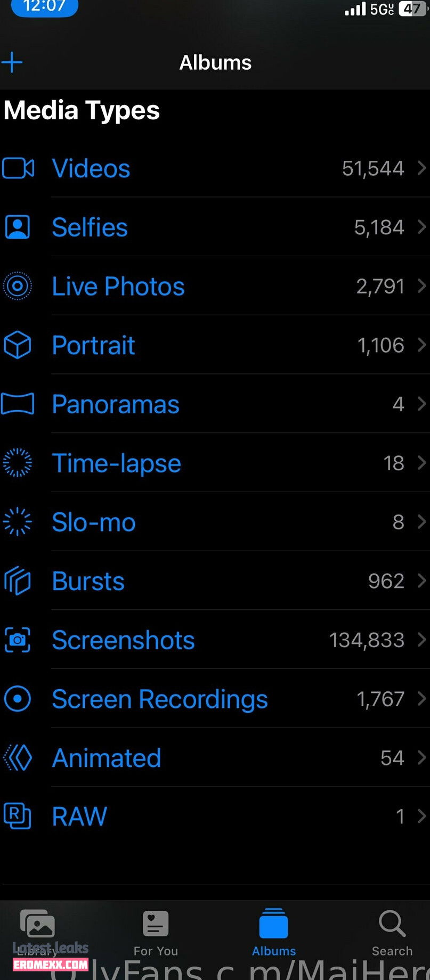Open the Slo-mo media type
The width and height of the screenshot is (430, 980).
(215, 521)
